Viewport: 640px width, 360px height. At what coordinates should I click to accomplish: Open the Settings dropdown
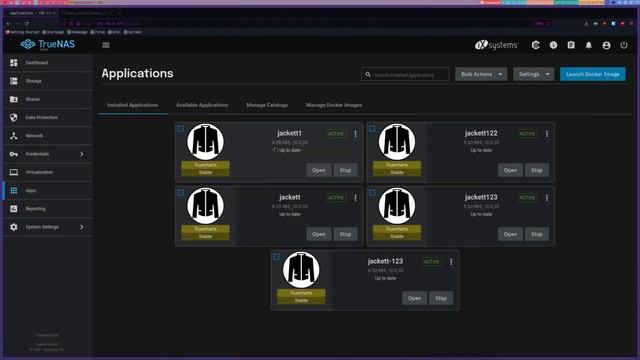click(533, 74)
